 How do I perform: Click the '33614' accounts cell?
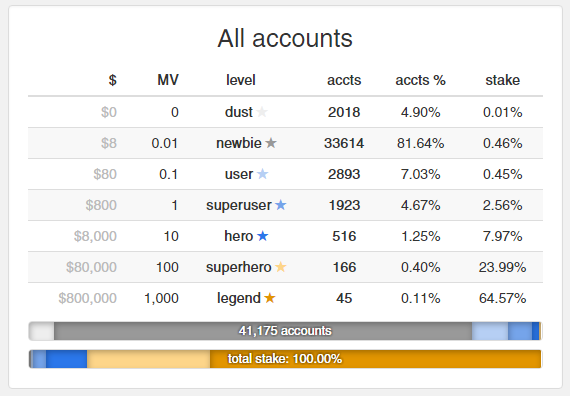[x=344, y=143]
